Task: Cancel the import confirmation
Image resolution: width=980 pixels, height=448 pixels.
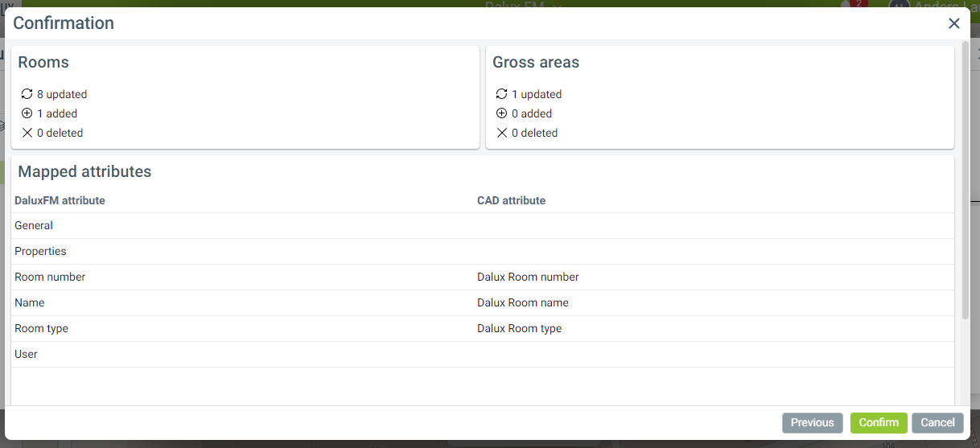Action: pyautogui.click(x=937, y=423)
